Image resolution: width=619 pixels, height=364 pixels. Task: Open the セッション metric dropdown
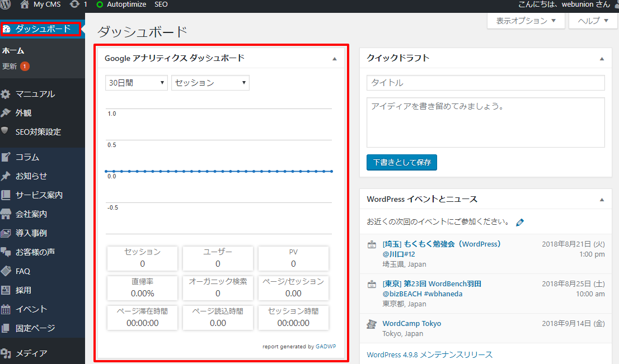pos(210,83)
